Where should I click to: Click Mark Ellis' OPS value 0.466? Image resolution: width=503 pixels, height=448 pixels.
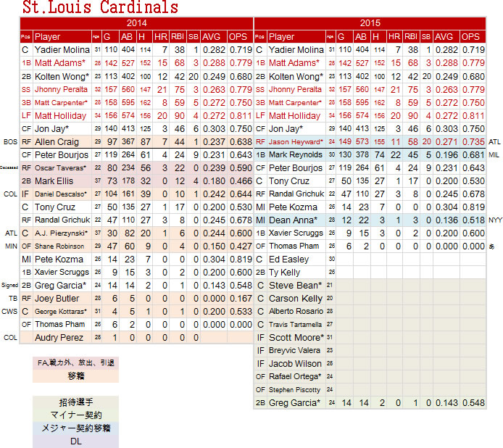click(x=241, y=181)
